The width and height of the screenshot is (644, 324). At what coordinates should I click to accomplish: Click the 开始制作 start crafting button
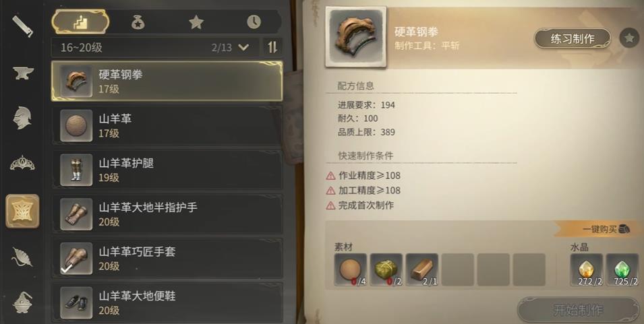[579, 310]
